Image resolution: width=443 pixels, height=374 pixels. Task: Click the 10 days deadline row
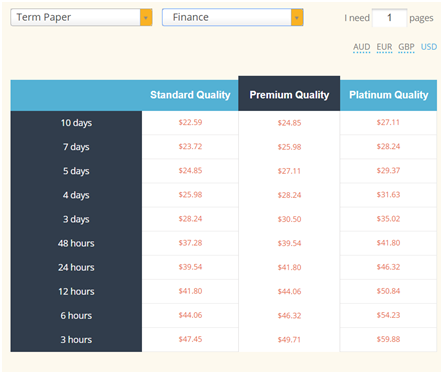point(76,123)
